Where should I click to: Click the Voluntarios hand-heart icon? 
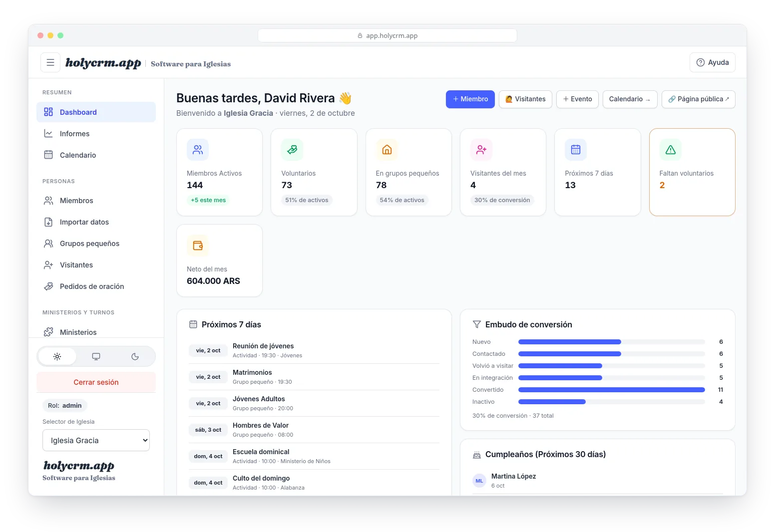point(292,150)
